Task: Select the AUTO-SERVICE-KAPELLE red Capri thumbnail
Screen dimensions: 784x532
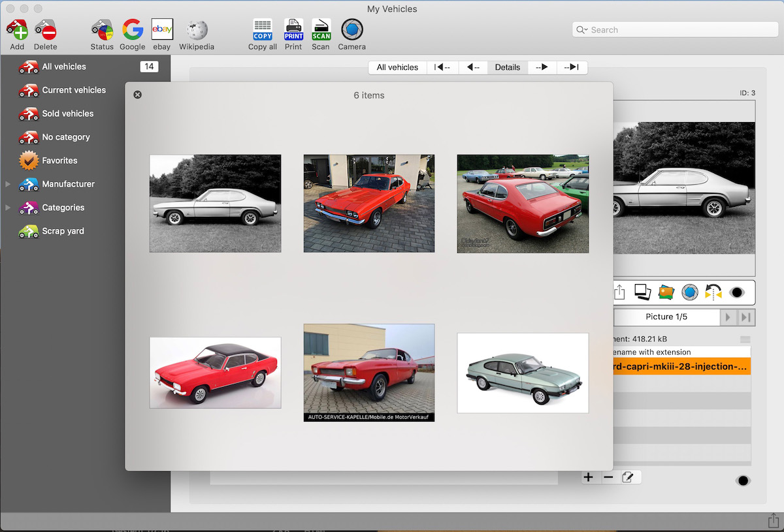Action: point(369,373)
